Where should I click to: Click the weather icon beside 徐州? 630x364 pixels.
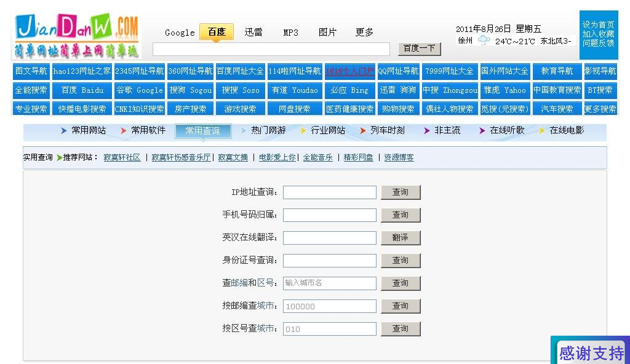click(x=484, y=40)
